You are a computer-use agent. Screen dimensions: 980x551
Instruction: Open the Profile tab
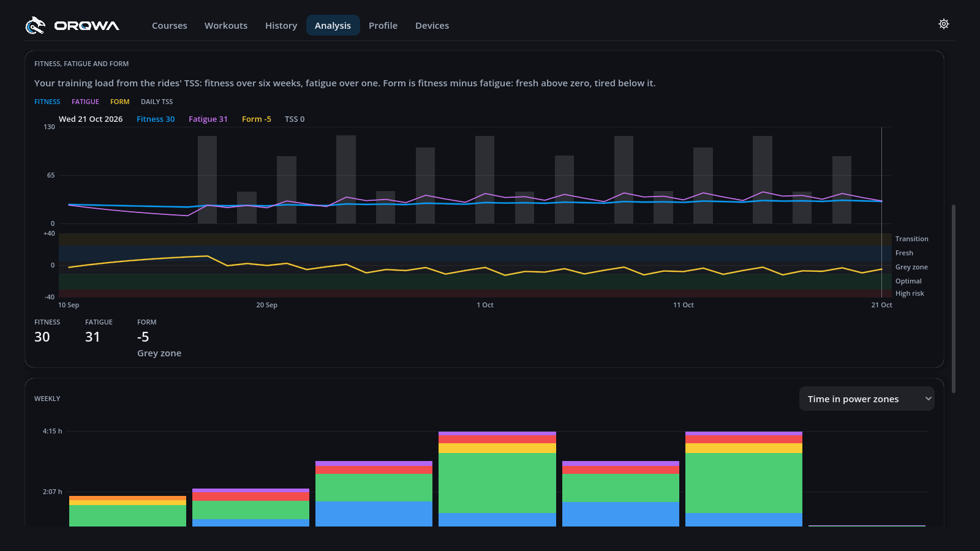tap(383, 26)
